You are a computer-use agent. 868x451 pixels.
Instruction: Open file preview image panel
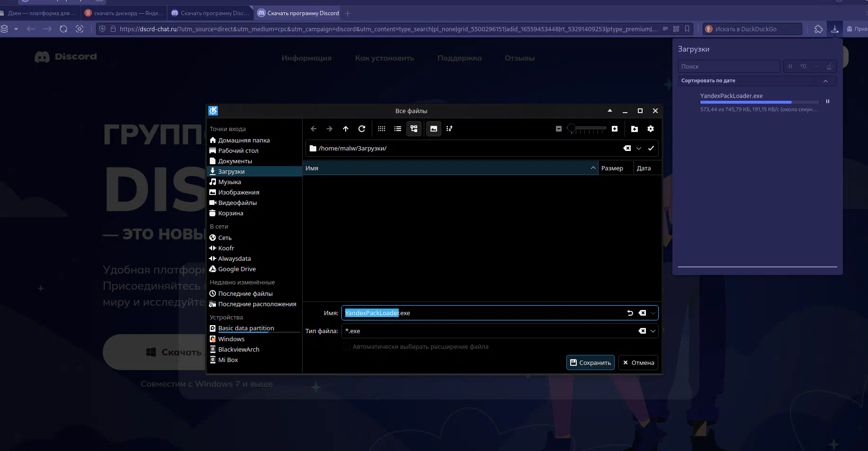[433, 129]
